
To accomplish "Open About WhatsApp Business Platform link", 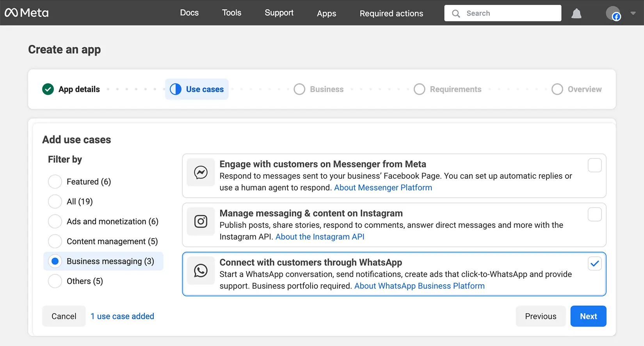I will 420,286.
